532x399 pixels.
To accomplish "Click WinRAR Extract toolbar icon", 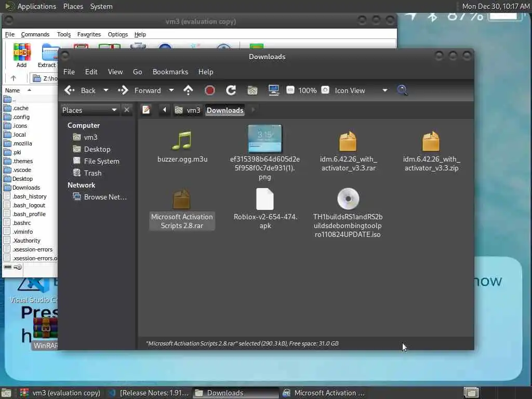I will point(47,56).
